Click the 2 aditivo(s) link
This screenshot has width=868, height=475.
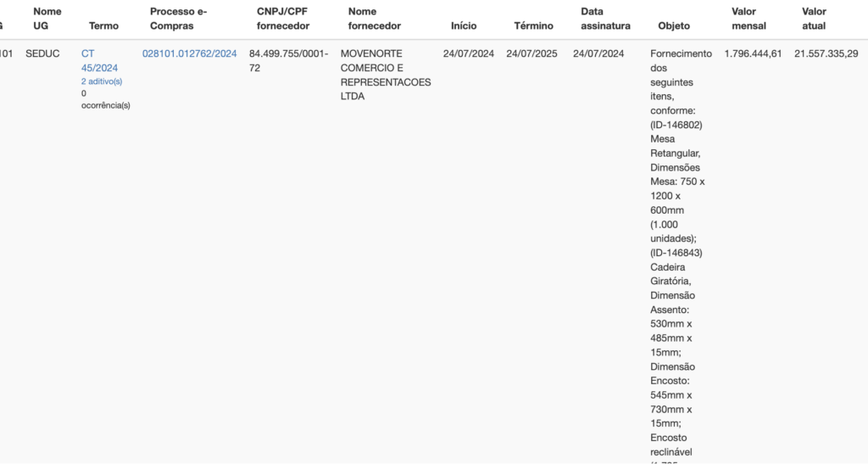pos(102,81)
